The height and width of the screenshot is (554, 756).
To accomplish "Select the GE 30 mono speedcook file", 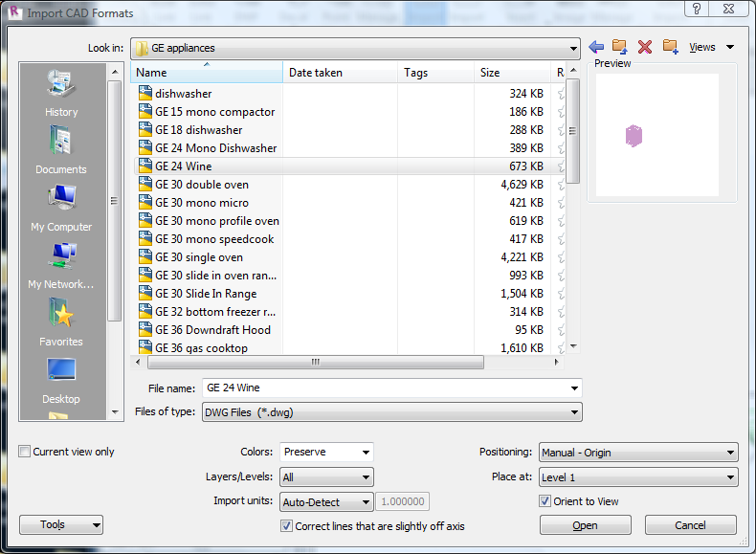I will point(214,239).
